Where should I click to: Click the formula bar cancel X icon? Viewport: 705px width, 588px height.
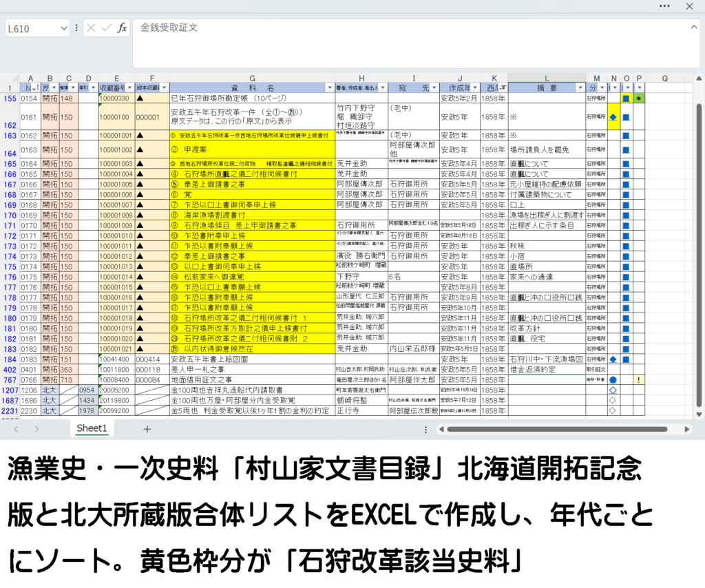(x=91, y=28)
